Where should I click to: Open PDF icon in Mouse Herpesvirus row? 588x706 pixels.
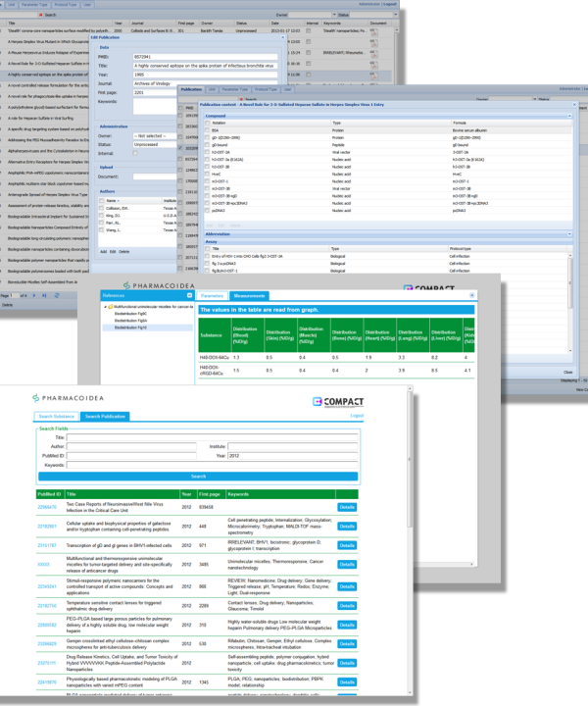click(373, 54)
